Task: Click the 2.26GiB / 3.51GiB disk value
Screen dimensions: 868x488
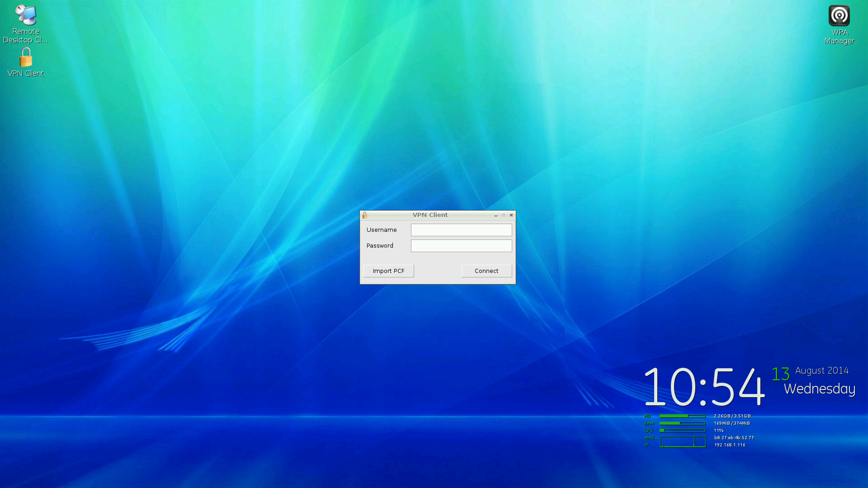Action: [732, 416]
